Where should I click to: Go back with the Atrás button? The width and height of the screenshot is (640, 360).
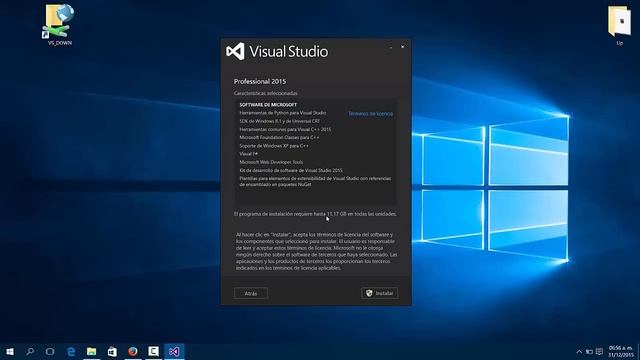[251, 293]
